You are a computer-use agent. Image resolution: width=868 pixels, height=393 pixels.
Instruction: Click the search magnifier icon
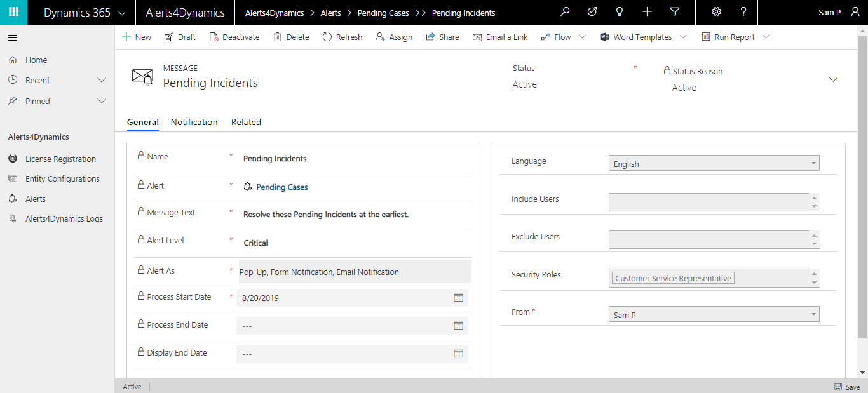(x=565, y=12)
